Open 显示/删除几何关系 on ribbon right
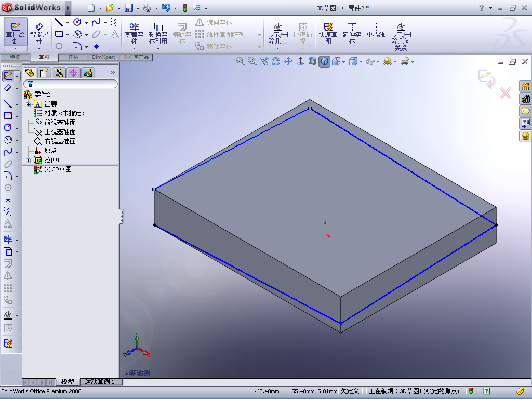Screen dimensions: 532x399 tap(401, 37)
